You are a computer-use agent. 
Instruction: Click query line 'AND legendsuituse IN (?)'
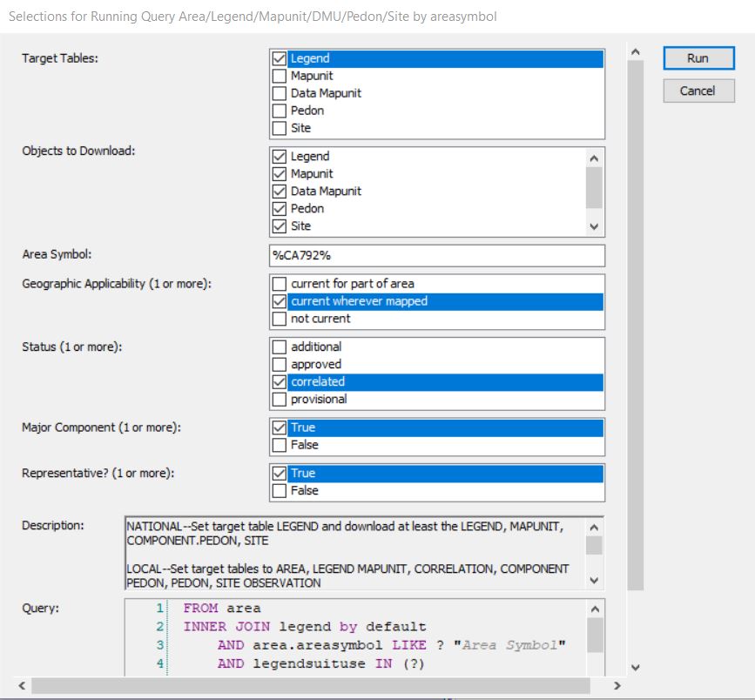pos(321,664)
